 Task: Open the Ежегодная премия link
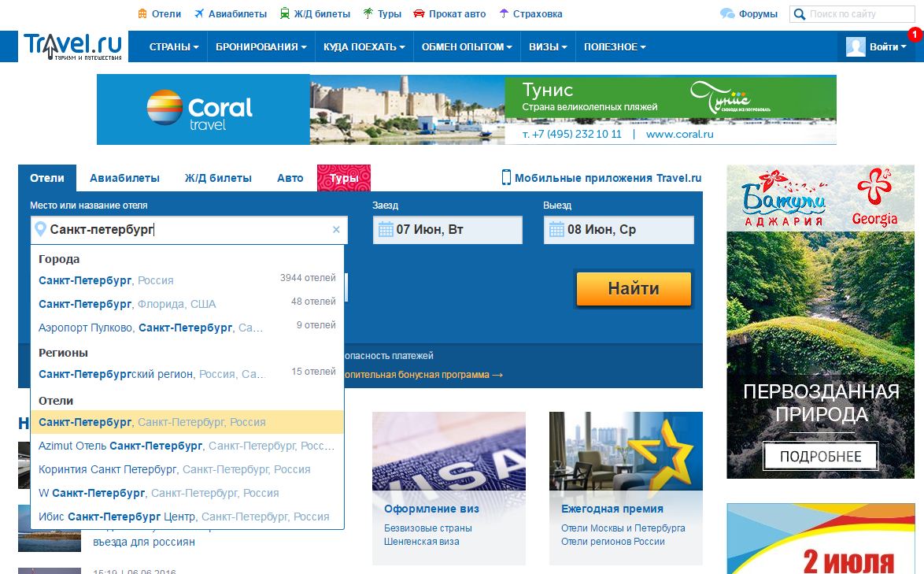coord(612,509)
